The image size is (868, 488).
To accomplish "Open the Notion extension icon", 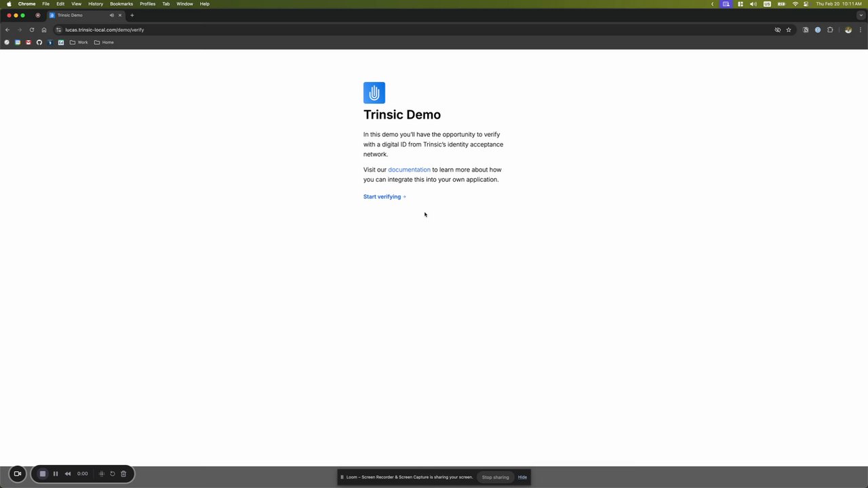I will point(806,30).
